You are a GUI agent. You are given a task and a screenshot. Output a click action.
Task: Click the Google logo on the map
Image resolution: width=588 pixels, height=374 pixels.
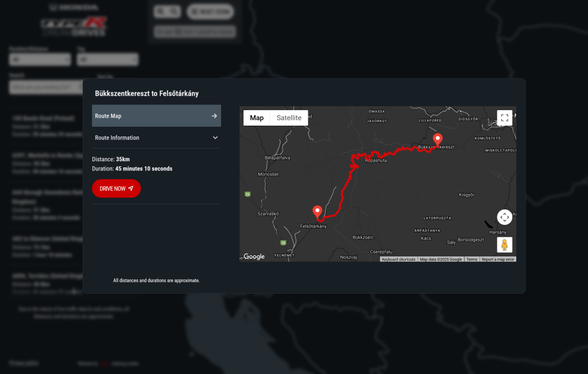pos(254,256)
